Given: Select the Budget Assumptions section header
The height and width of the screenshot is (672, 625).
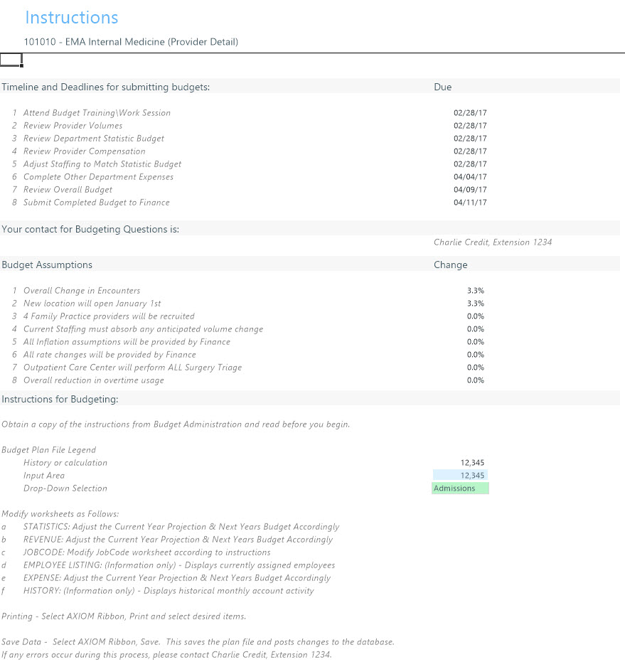Looking at the screenshot, I should tap(47, 265).
